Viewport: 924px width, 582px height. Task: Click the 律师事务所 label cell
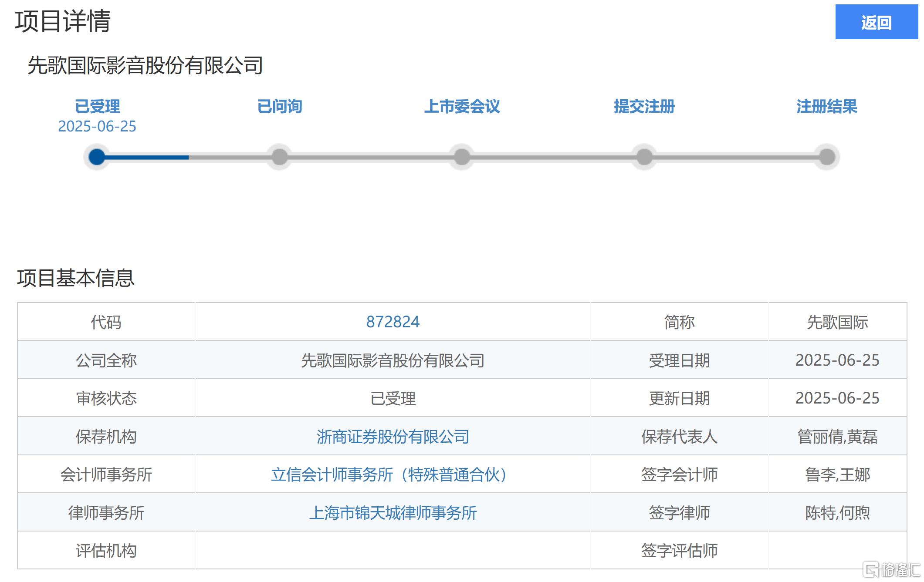106,513
